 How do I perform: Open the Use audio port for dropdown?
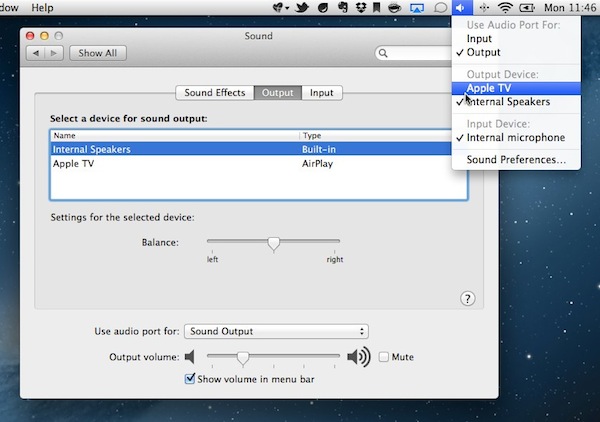[x=276, y=331]
